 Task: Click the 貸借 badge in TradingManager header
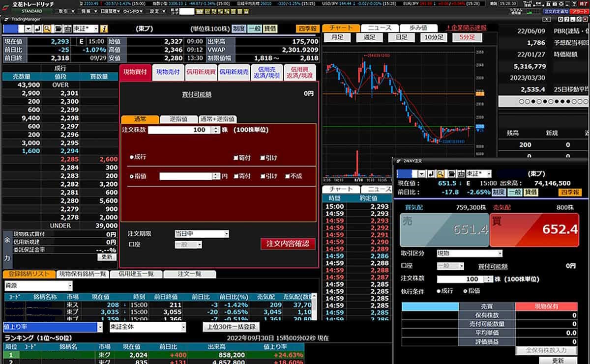coord(270,29)
